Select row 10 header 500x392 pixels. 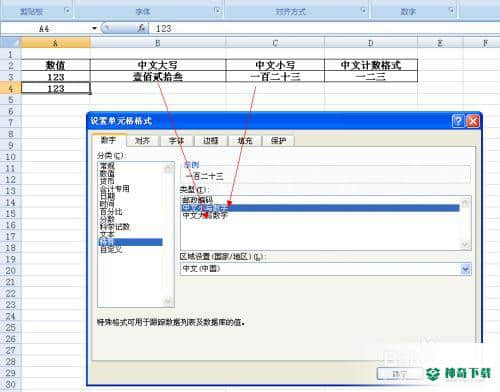point(10,157)
